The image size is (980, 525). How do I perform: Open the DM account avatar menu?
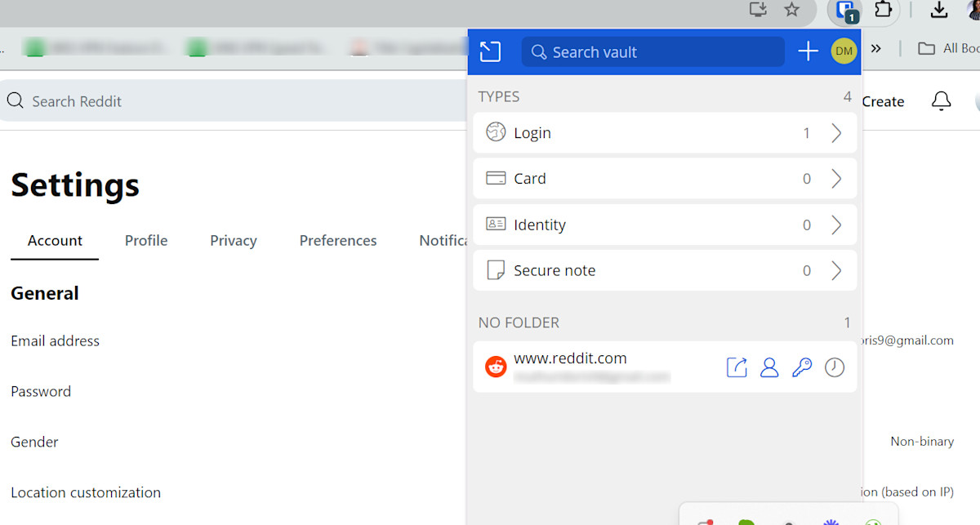coord(844,52)
